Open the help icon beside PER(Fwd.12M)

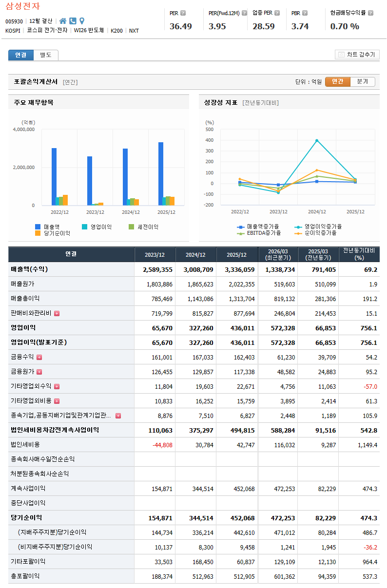pyautogui.click(x=244, y=13)
